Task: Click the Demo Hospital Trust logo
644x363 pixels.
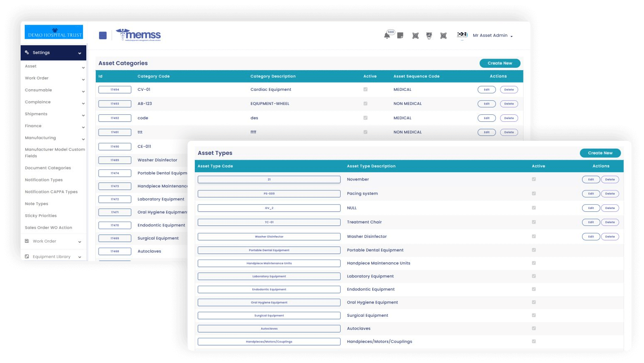Action: [x=54, y=32]
